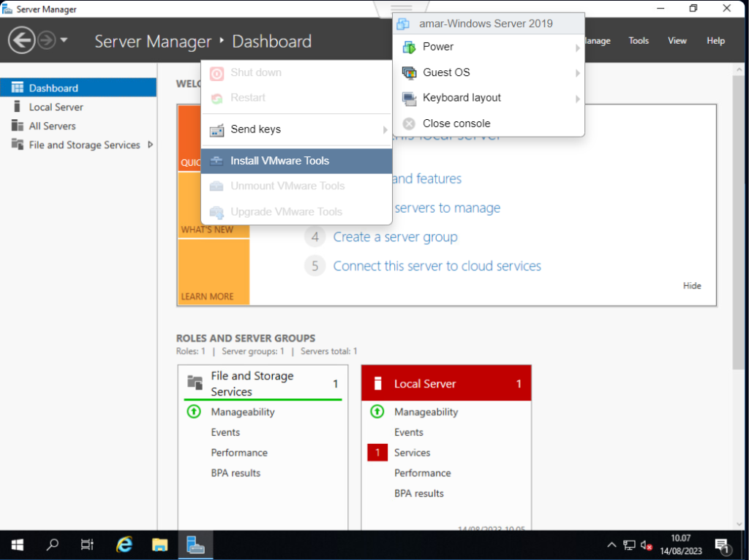The width and height of the screenshot is (749, 560).
Task: Select Local Server in the sidebar
Action: 56,107
